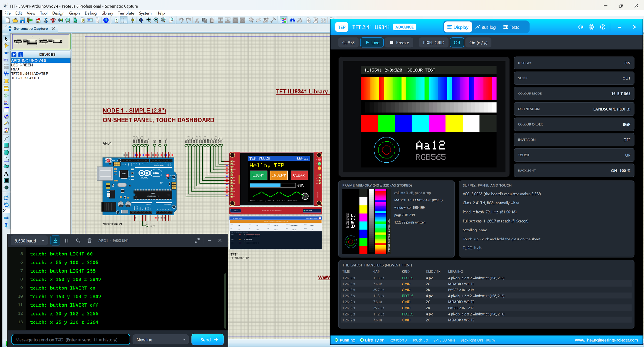Open the www.TheEngineeringProjects.com link
The width and height of the screenshot is (644, 347).
click(x=606, y=340)
